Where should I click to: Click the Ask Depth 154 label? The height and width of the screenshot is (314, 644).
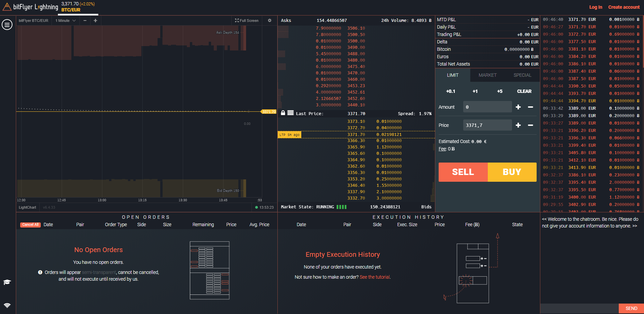tap(228, 33)
